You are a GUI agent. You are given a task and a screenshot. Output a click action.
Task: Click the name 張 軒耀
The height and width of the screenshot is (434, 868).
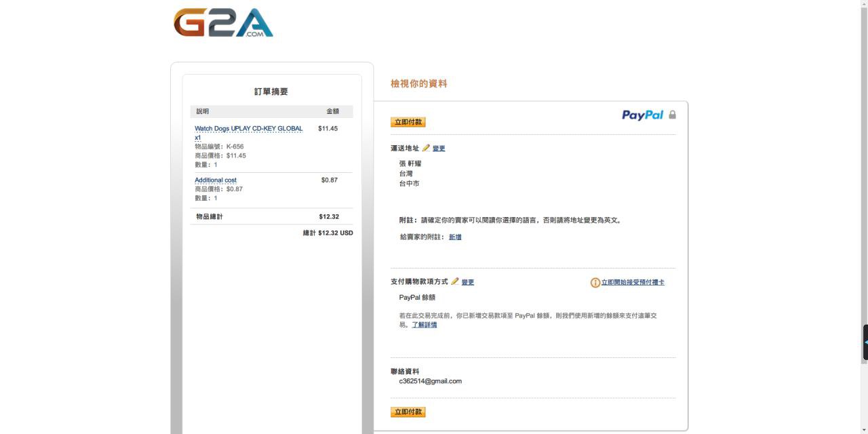point(410,163)
